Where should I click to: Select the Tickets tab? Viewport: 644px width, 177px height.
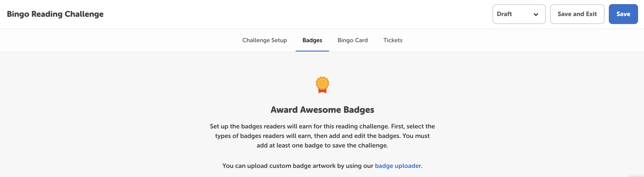tap(392, 40)
